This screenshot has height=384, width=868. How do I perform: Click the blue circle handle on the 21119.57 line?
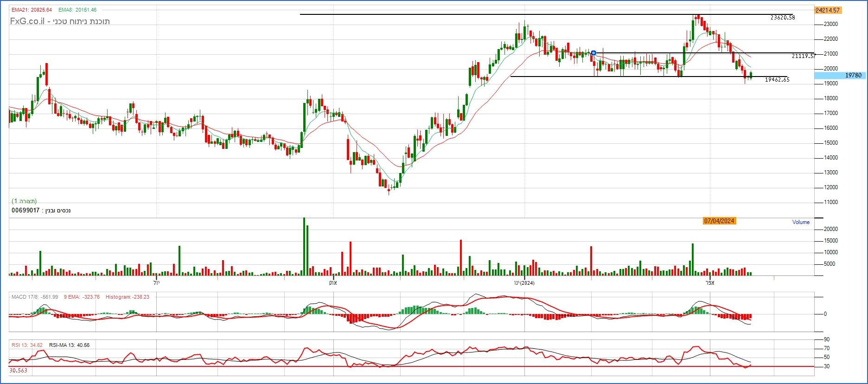coord(593,53)
